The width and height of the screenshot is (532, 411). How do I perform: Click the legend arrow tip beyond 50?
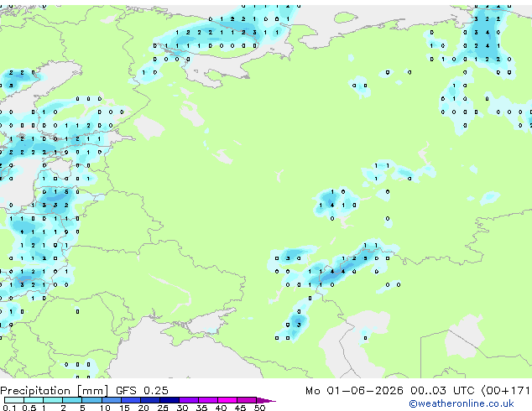point(266,400)
